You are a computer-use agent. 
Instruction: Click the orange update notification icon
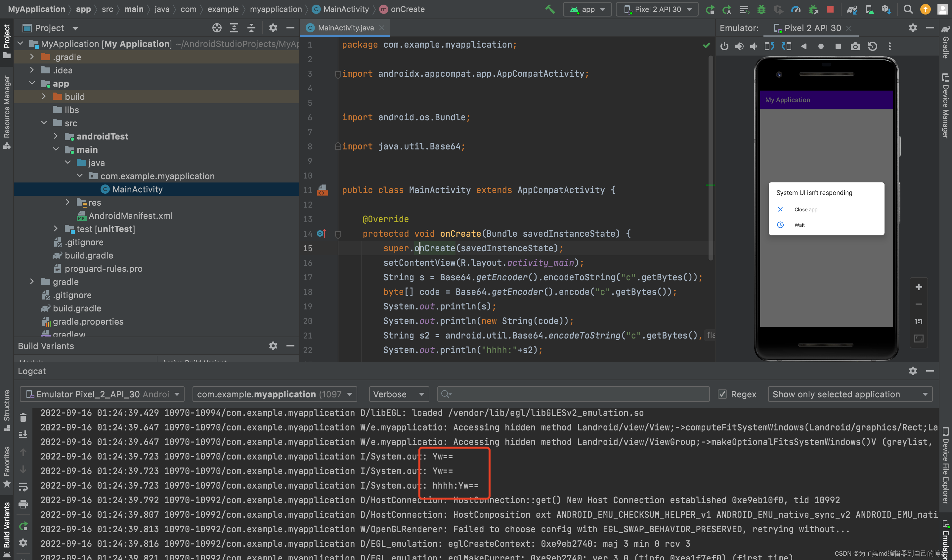click(x=925, y=10)
